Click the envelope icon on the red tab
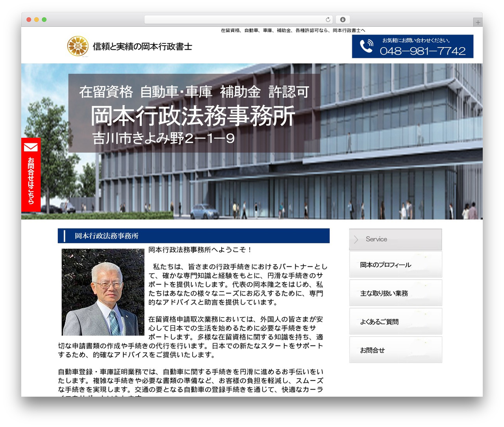Viewport: 504px width, 427px height. pos(31,147)
